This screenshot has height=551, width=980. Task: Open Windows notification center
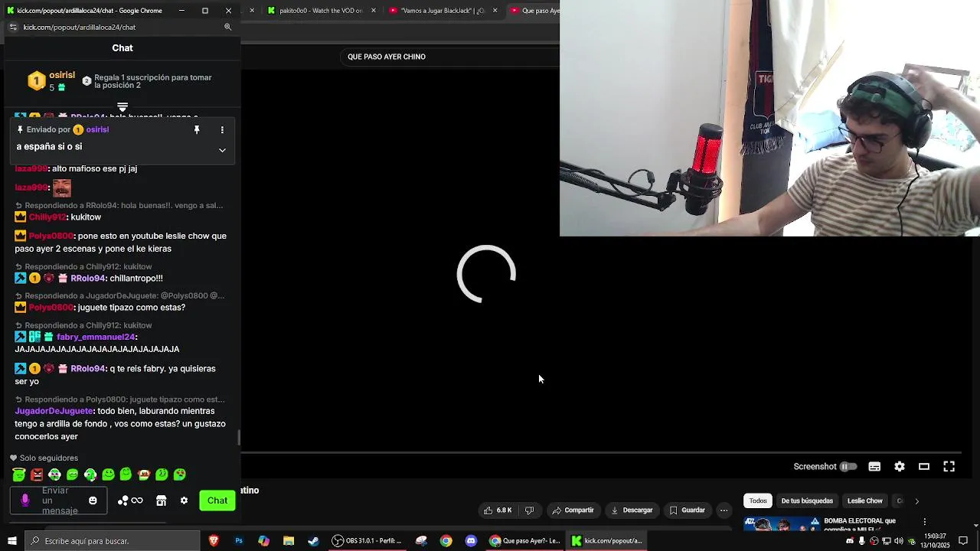[x=963, y=541]
